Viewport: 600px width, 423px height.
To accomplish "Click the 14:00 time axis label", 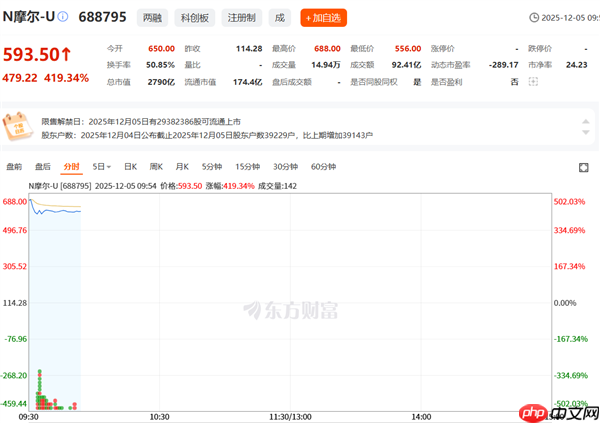I will (x=421, y=417).
